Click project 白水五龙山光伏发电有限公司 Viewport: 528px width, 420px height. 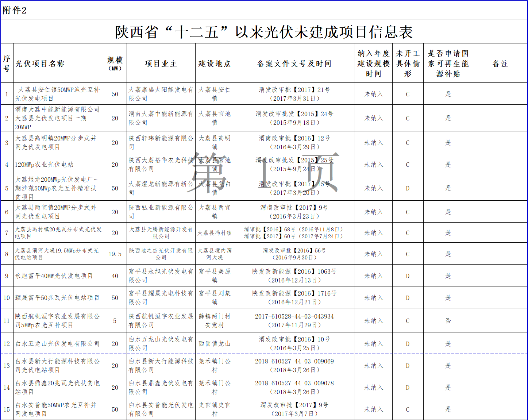(58, 344)
